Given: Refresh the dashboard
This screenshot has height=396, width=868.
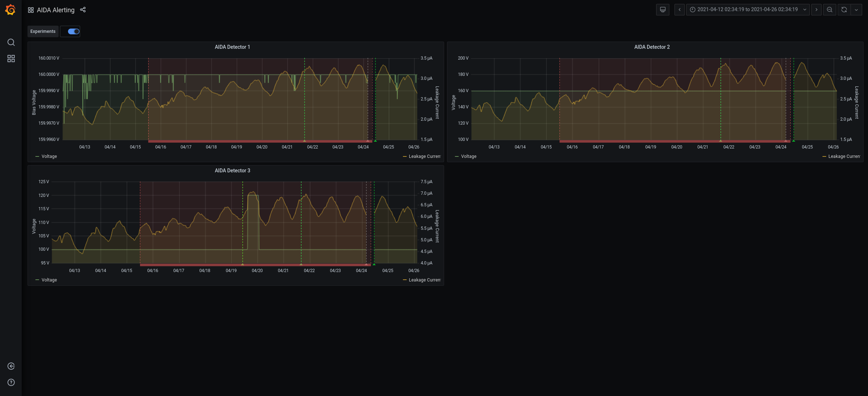Looking at the screenshot, I should pos(844,10).
